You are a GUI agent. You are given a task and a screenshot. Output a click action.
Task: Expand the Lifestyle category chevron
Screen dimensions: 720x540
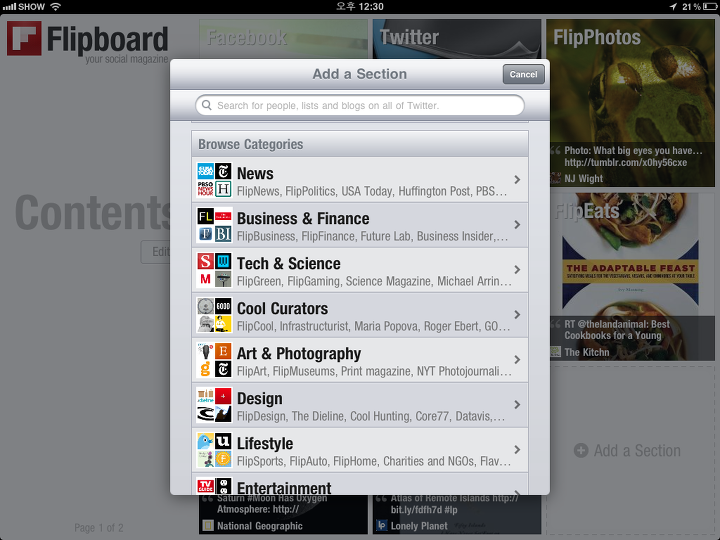(x=518, y=450)
